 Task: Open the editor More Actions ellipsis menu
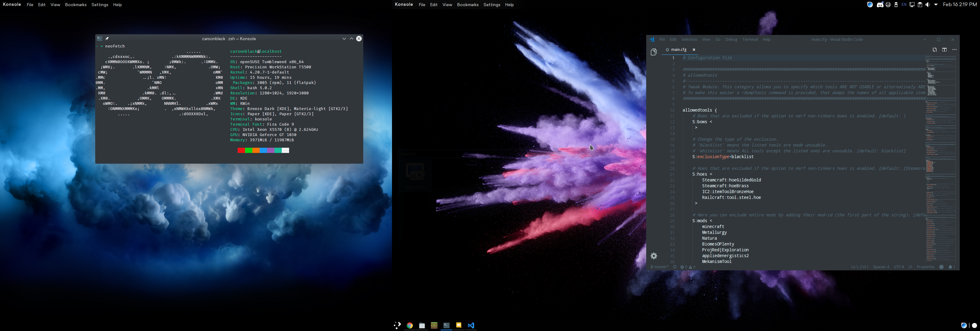pyautogui.click(x=954, y=50)
